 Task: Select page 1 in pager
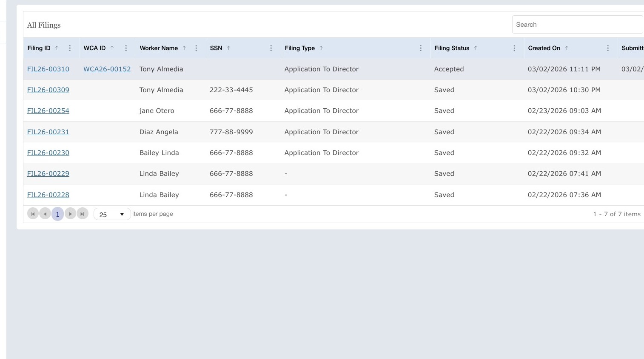click(57, 214)
